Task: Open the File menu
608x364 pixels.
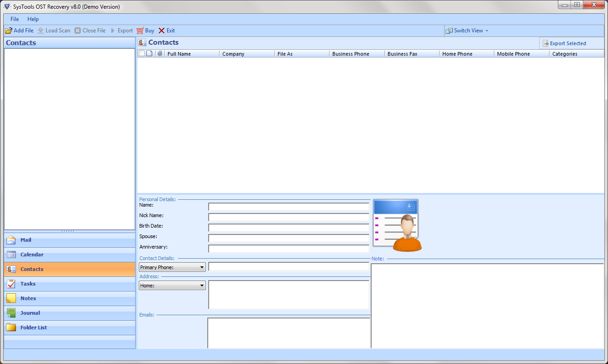Action: click(x=15, y=19)
